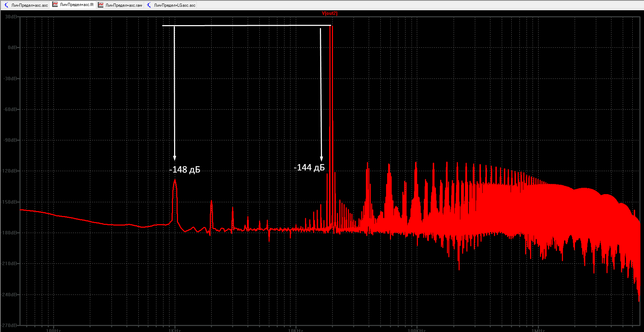Click the 0dB vertical axis label
The image size is (644, 332).
pyautogui.click(x=12, y=47)
